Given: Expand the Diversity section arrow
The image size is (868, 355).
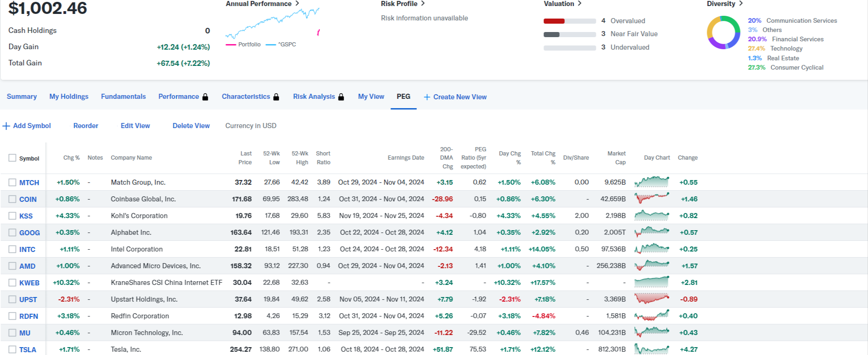Looking at the screenshot, I should click(741, 3).
